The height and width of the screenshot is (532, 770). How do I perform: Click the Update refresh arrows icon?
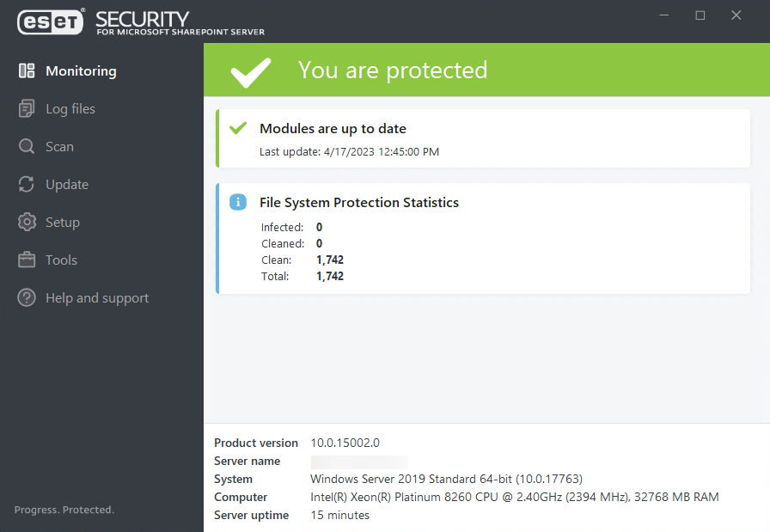pyautogui.click(x=27, y=184)
